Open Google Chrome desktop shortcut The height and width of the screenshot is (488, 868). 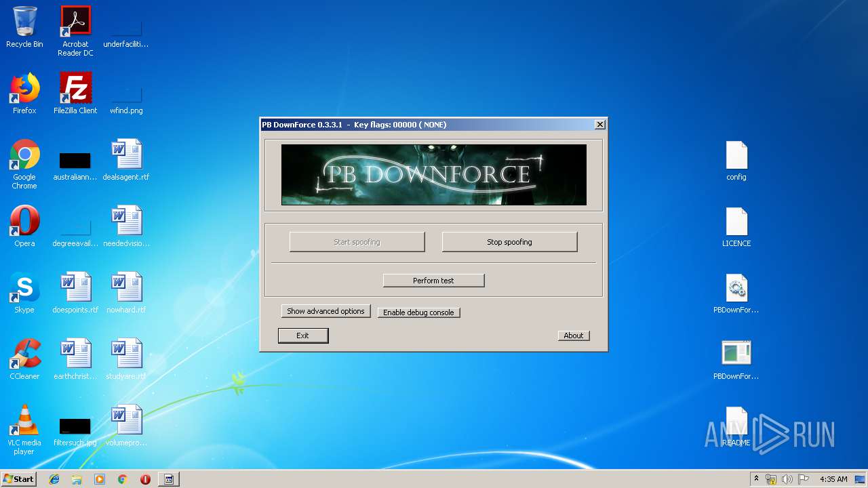click(x=24, y=165)
